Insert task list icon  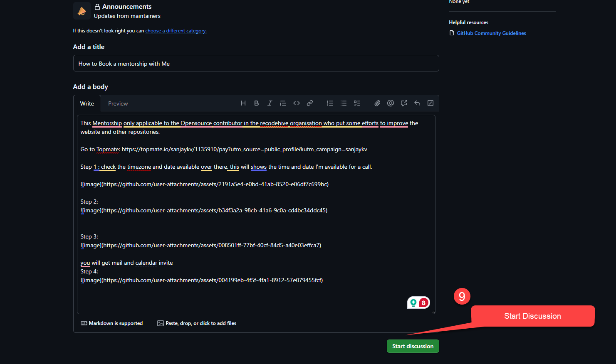[x=357, y=103]
